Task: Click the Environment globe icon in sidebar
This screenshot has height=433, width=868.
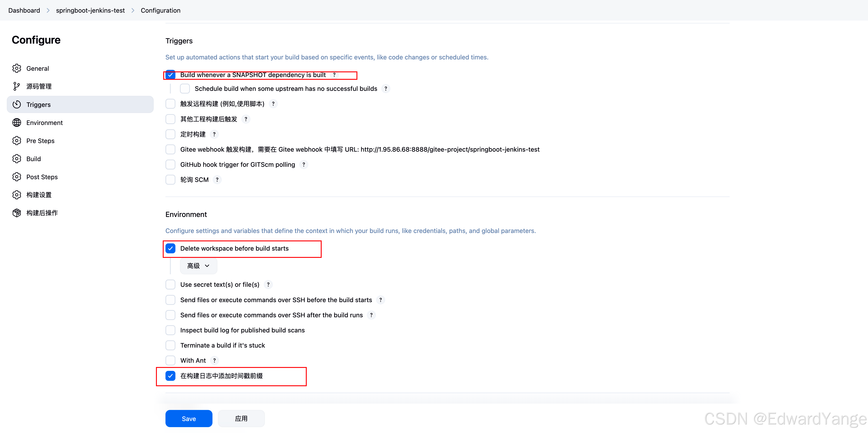Action: click(17, 122)
